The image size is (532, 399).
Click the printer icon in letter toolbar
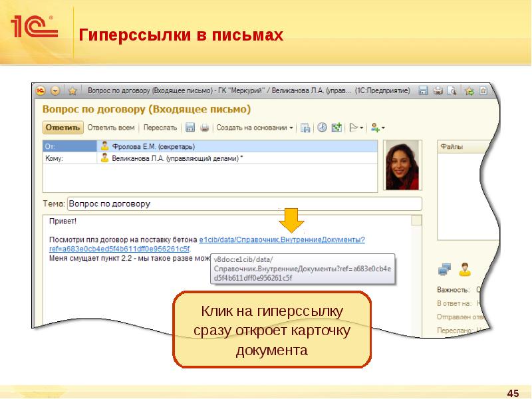[205, 127]
